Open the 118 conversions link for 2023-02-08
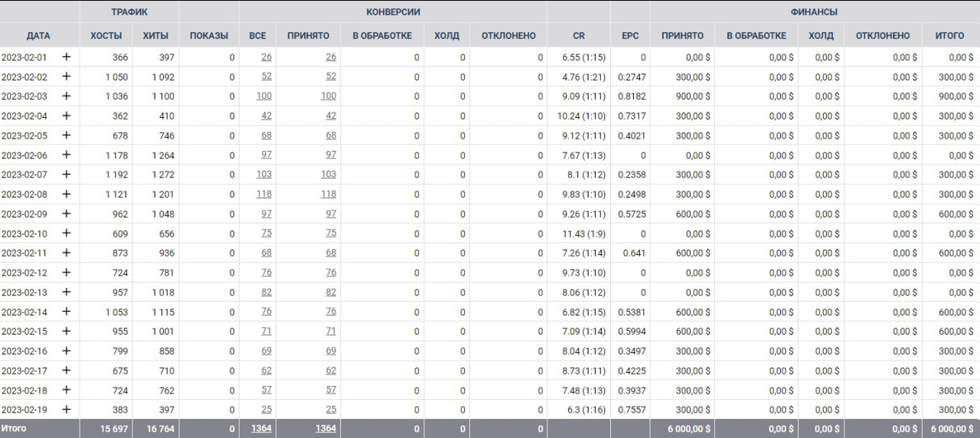 (x=263, y=194)
